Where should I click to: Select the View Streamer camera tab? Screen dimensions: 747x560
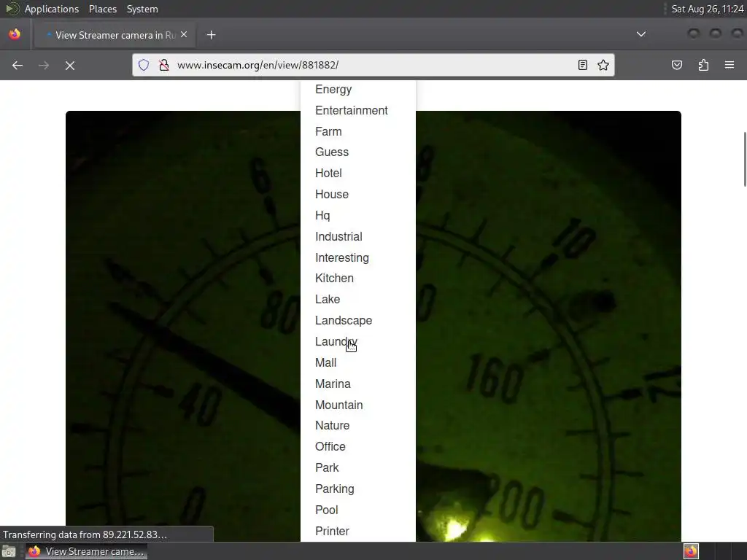(115, 35)
